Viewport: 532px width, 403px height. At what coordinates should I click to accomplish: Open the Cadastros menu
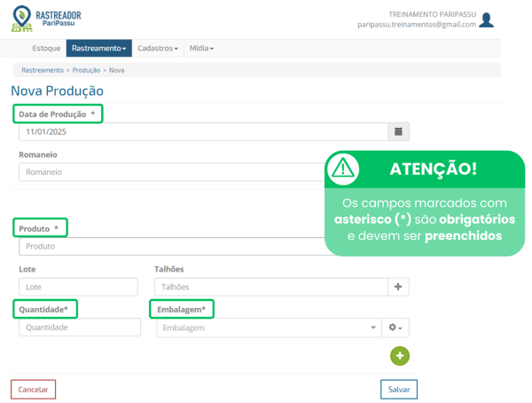click(x=158, y=48)
